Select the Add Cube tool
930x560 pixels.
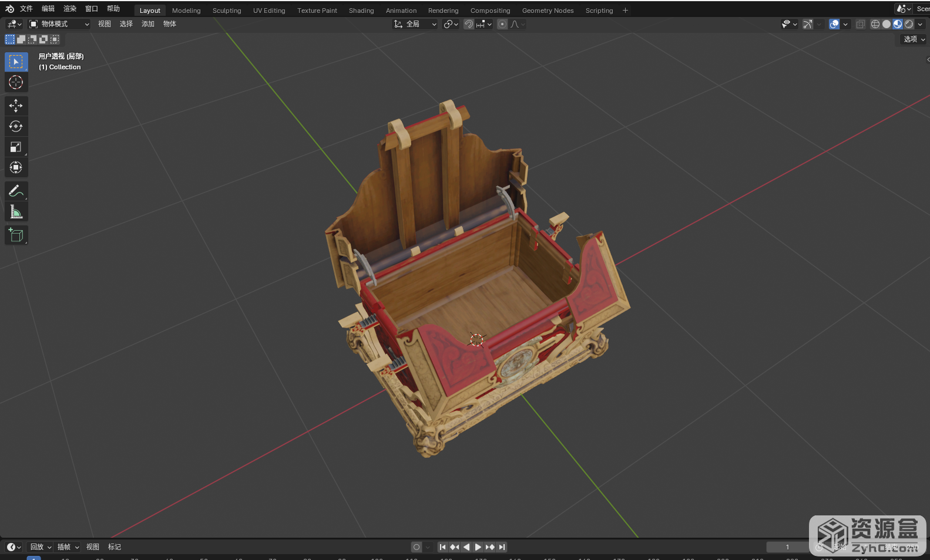[x=16, y=235]
